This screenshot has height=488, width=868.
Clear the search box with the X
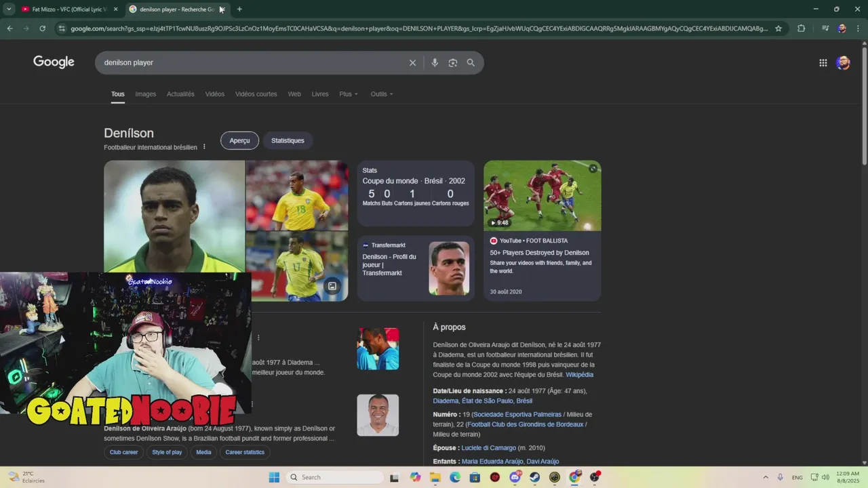[412, 62]
